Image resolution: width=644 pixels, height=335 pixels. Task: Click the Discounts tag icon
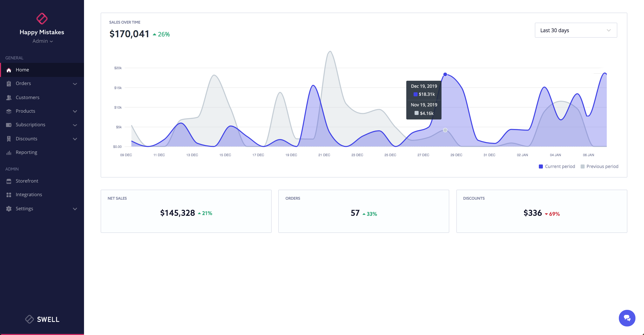tap(9, 139)
